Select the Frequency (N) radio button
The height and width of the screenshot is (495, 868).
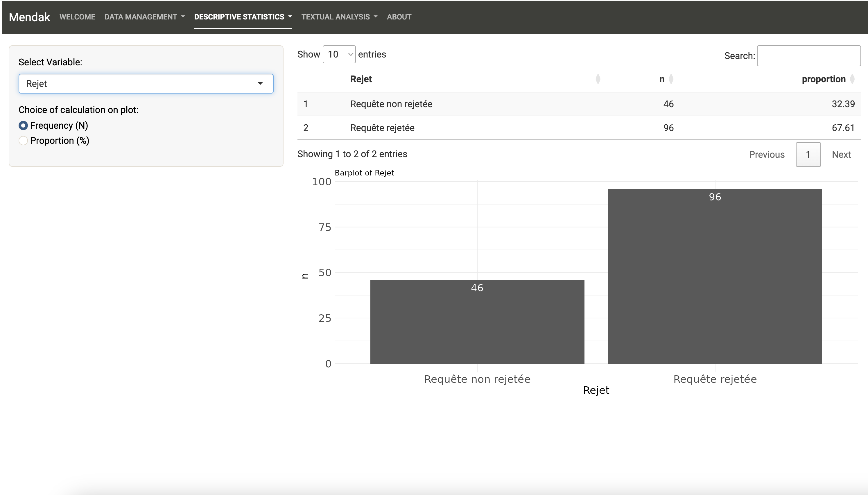[23, 125]
